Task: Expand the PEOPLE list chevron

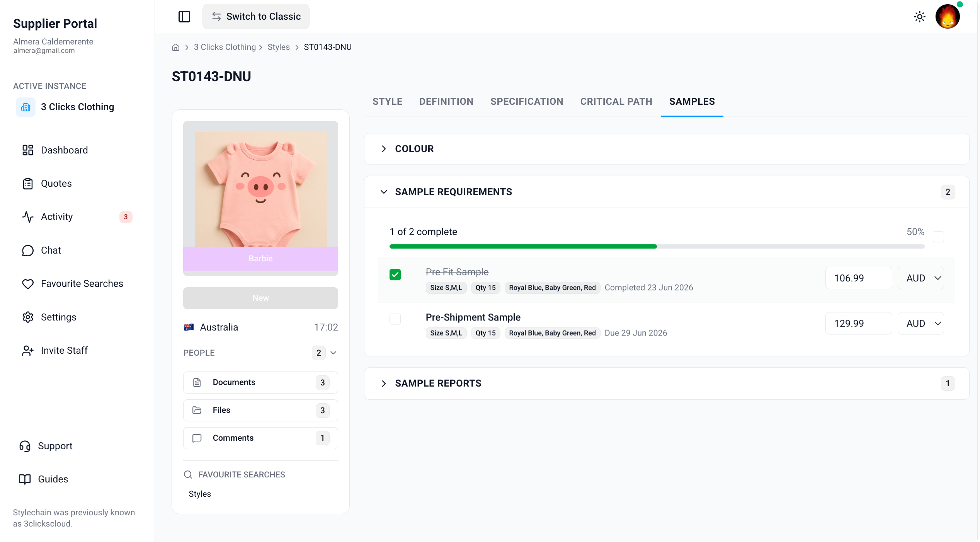Action: point(333,353)
